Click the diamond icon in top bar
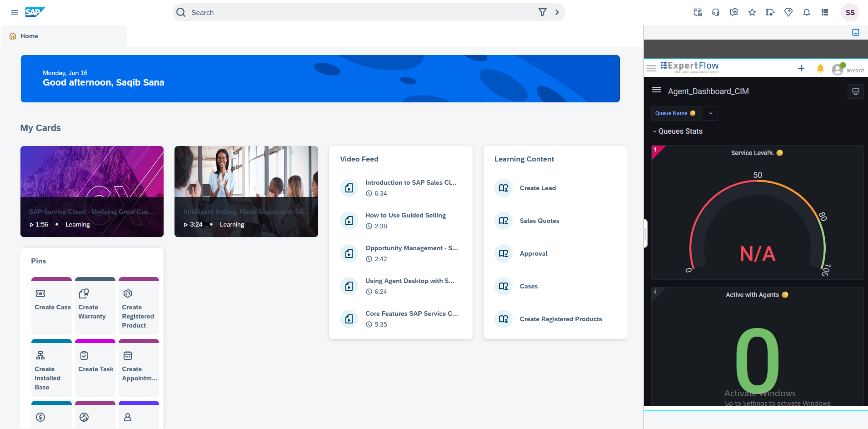Image resolution: width=868 pixels, height=429 pixels. [x=788, y=12]
